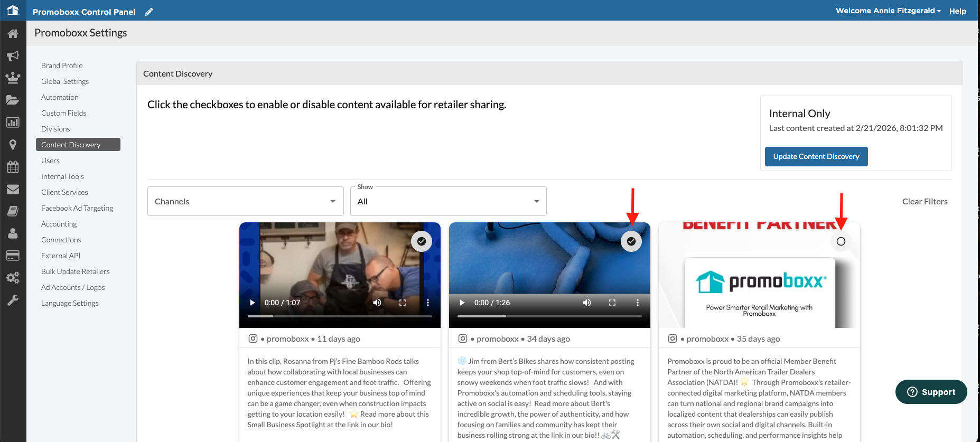Open the map pin locations icon
The image size is (980, 442).
click(13, 145)
